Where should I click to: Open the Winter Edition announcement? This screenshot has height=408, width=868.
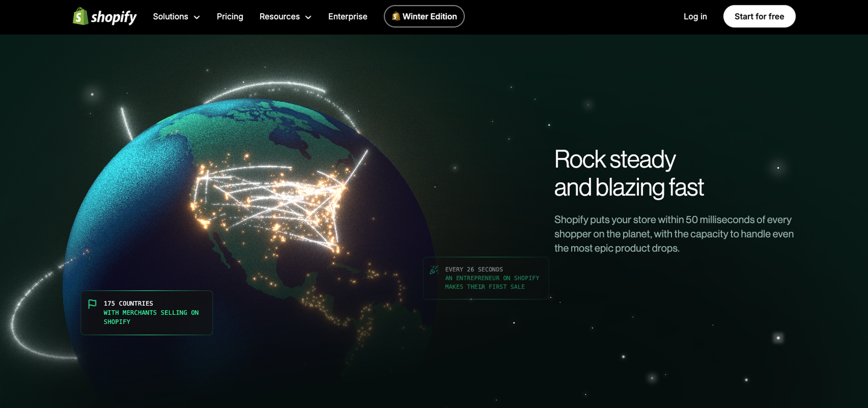coord(429,17)
